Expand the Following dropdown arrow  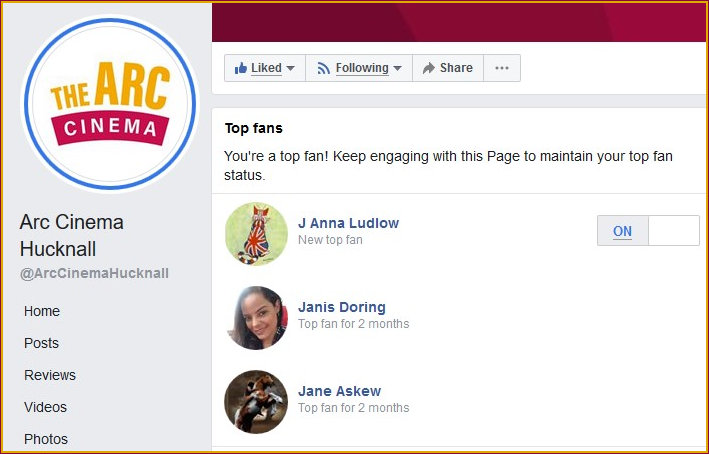[397, 68]
